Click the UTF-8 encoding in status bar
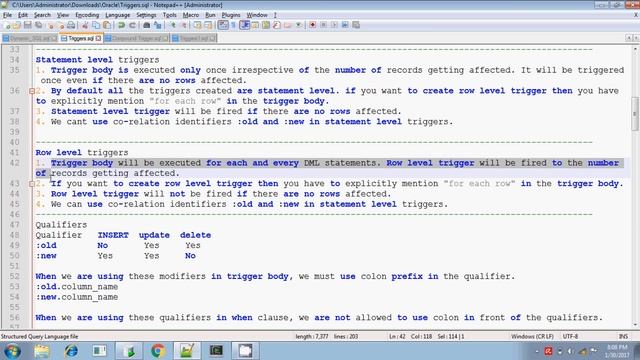 [570, 336]
